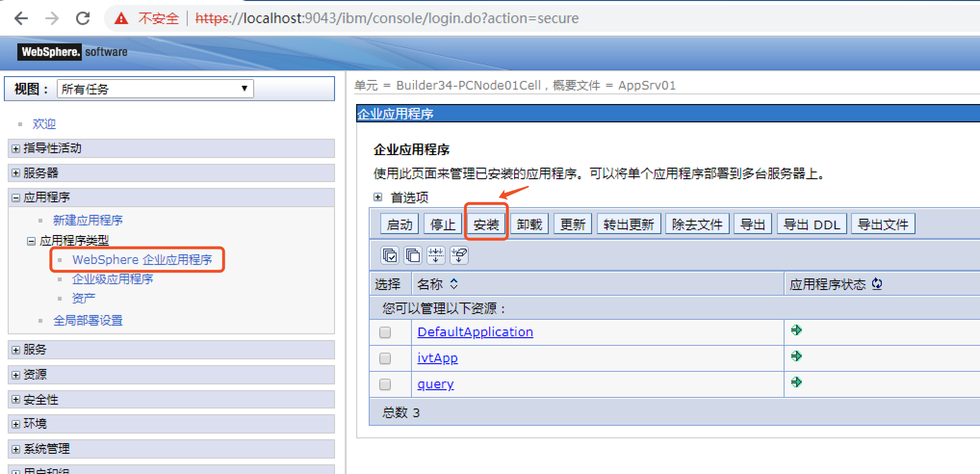Viewport: 980px width, 474px height.
Task: Click the DefaultApplication green status arrow
Action: 797,330
